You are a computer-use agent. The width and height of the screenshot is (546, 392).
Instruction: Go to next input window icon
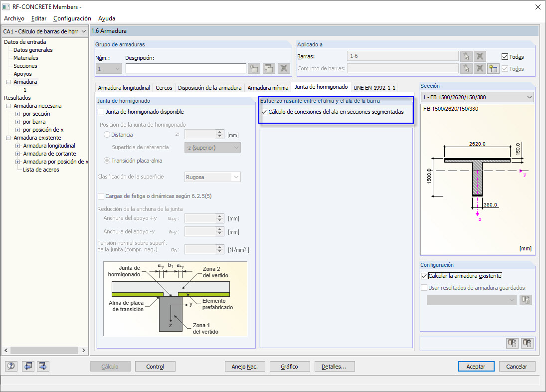tap(43, 366)
